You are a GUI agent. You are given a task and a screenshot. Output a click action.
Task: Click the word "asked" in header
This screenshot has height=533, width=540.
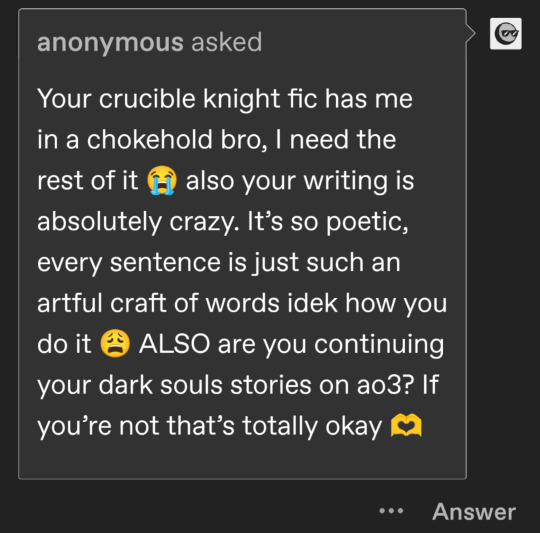point(227,42)
